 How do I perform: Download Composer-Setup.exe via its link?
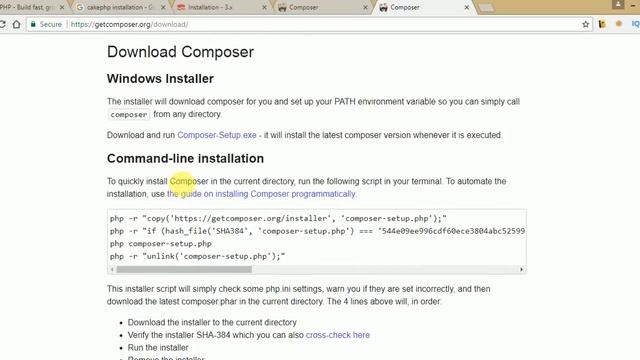217,135
